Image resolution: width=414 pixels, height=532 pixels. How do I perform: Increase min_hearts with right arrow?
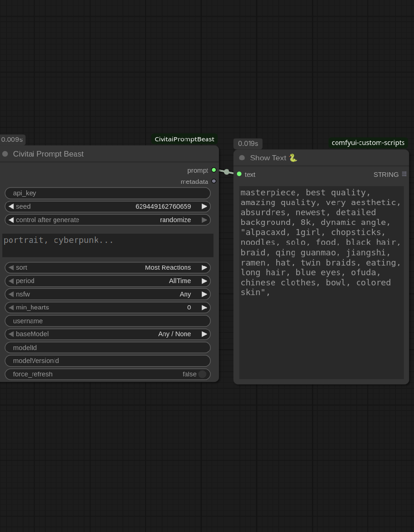204,308
